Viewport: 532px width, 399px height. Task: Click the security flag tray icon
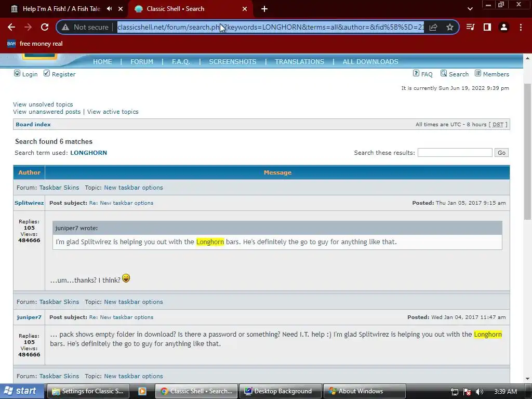467,392
